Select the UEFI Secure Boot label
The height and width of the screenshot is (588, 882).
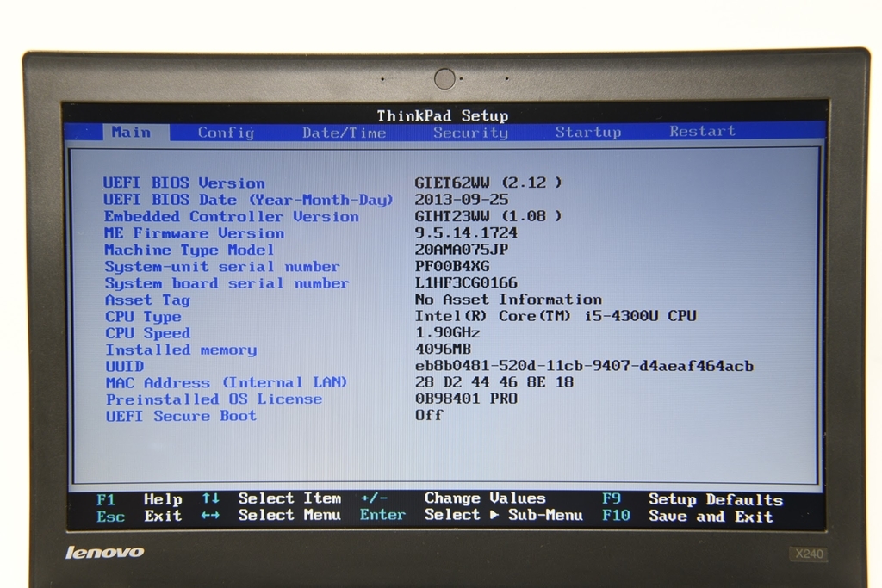pos(181,416)
